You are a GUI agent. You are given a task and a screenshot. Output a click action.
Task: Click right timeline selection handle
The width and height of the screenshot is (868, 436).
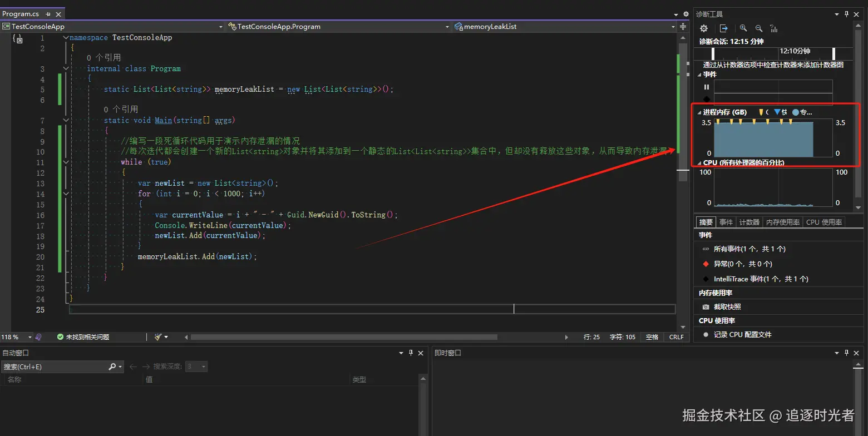pyautogui.click(x=834, y=53)
